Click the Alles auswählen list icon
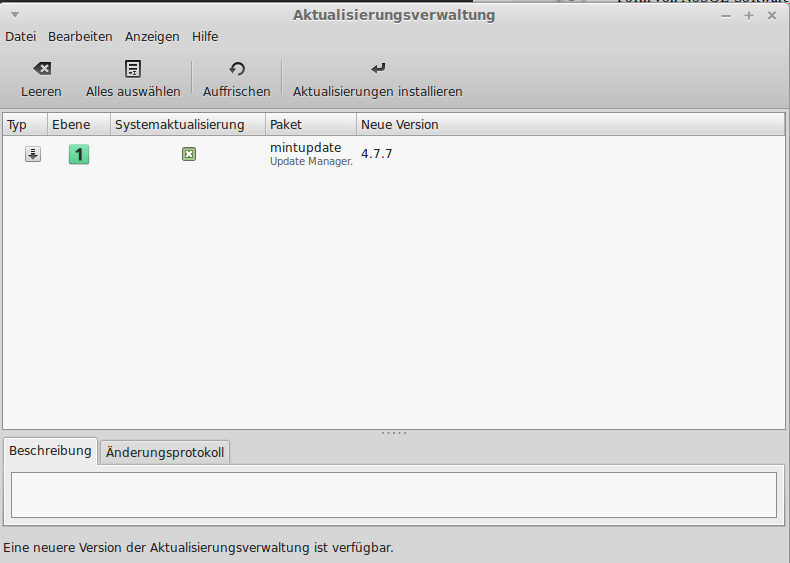 click(133, 69)
